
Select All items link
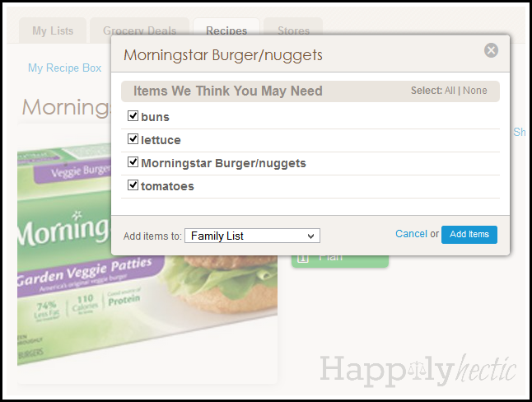[x=450, y=91]
